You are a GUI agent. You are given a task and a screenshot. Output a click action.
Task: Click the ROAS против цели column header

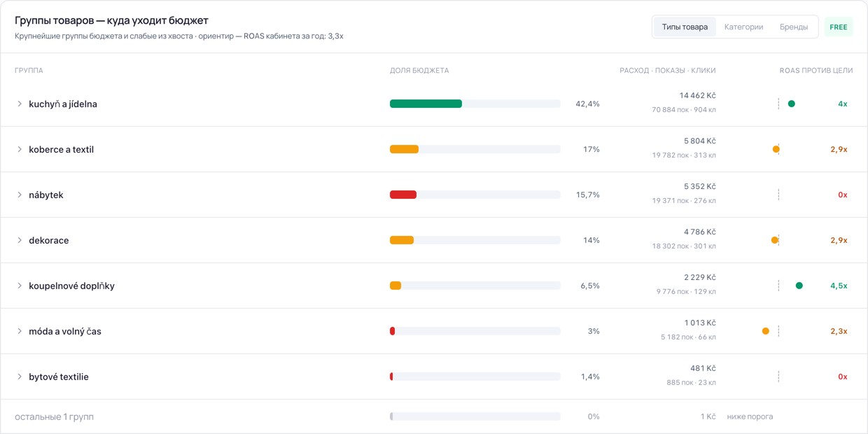(x=816, y=70)
